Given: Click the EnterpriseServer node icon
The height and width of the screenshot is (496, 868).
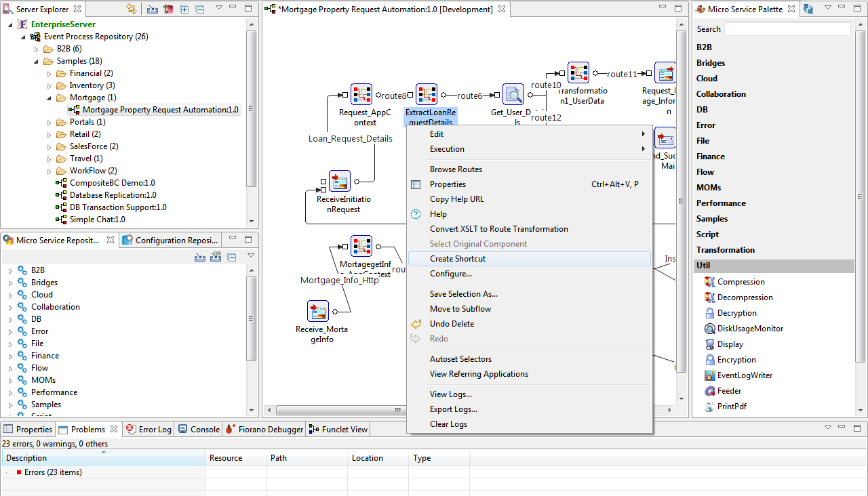Looking at the screenshot, I should pyautogui.click(x=22, y=24).
